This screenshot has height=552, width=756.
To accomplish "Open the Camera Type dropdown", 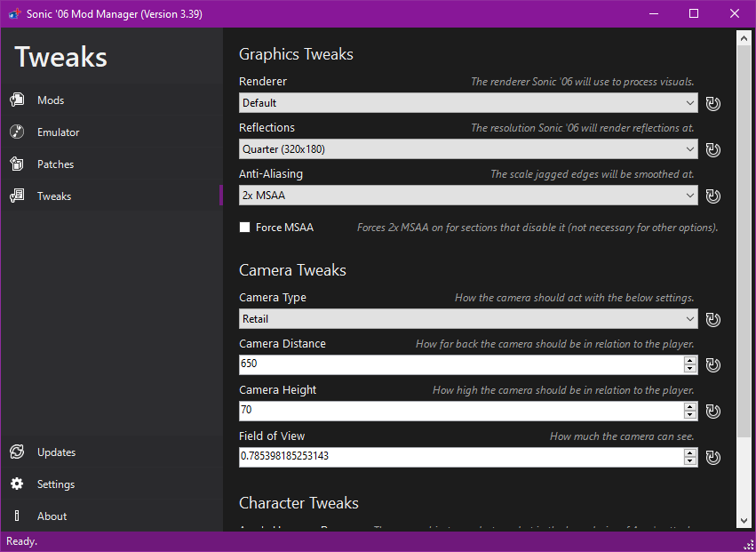I will point(468,319).
